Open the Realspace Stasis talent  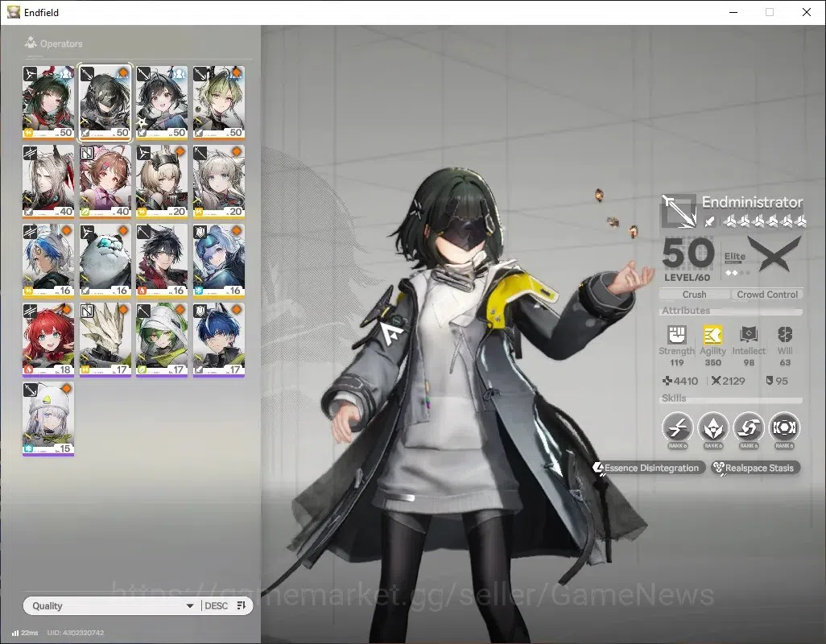coord(755,468)
